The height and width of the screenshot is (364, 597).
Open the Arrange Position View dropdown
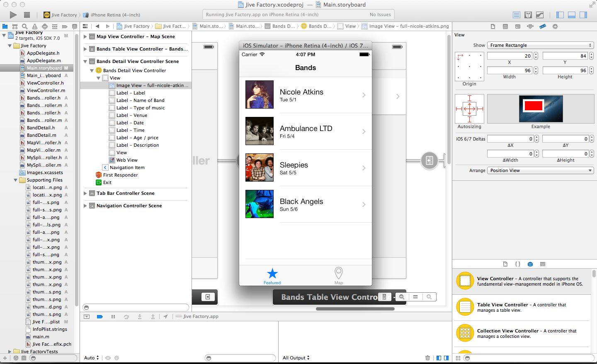541,170
